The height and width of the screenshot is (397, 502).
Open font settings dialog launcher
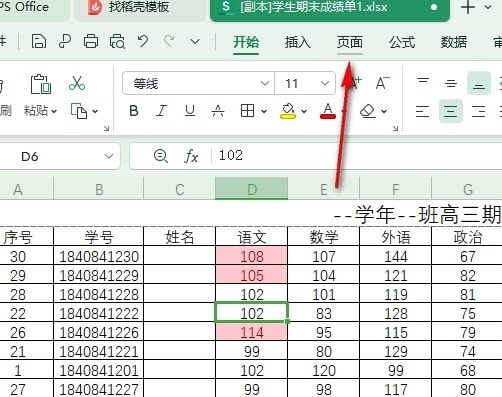395,128
